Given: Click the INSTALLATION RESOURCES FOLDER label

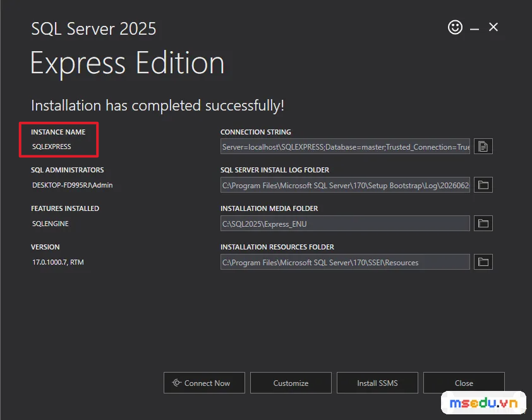Looking at the screenshot, I should pos(277,247).
